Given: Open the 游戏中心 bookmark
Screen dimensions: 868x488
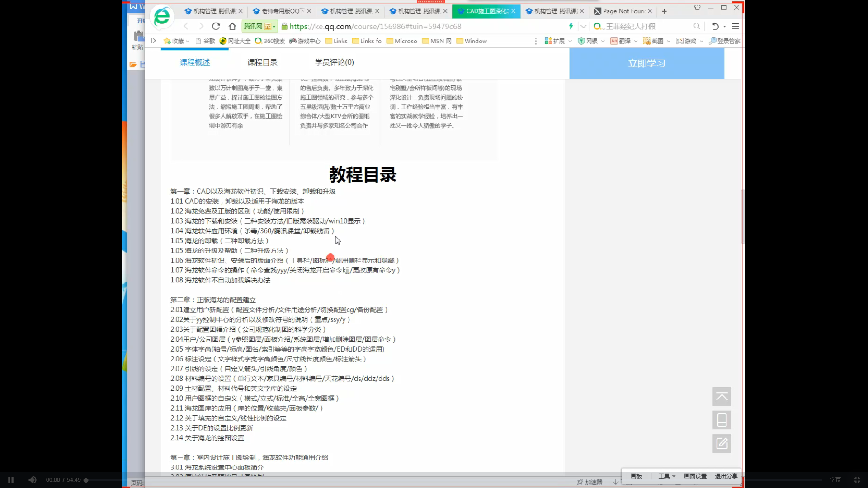Looking at the screenshot, I should pyautogui.click(x=305, y=41).
